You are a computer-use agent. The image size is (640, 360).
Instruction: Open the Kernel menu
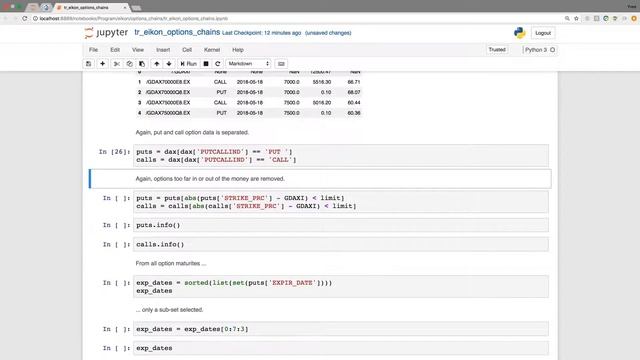pyautogui.click(x=212, y=50)
